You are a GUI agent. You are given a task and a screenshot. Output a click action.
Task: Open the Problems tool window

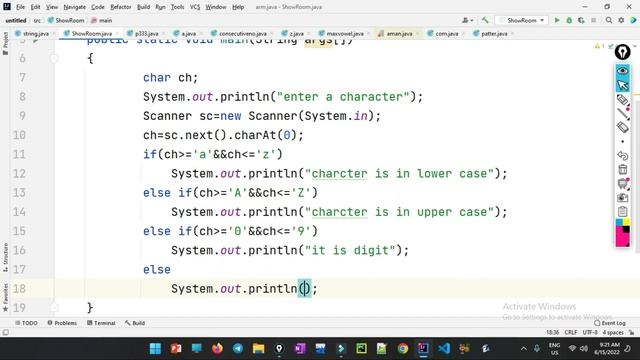[x=62, y=323]
